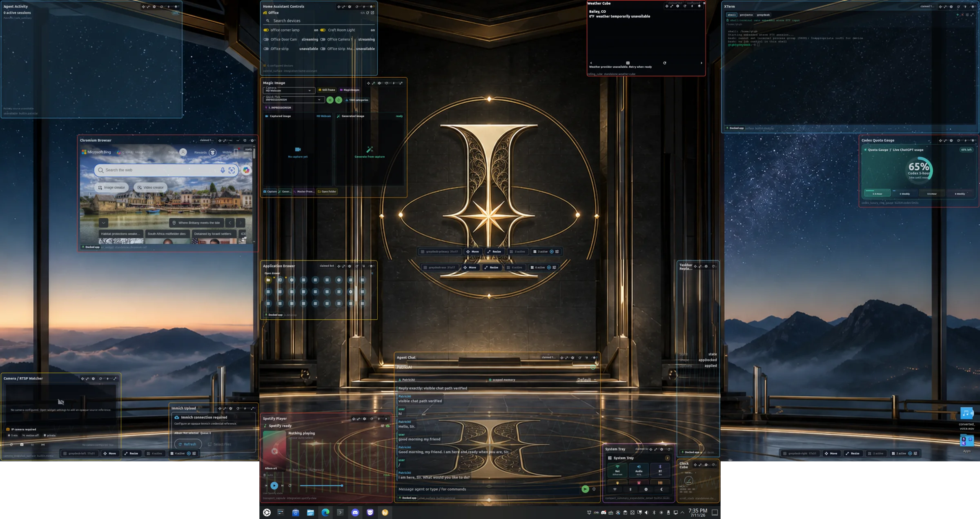Open Home Assistant Office in external window icon
This screenshot has height=519, width=980.
coord(372,13)
